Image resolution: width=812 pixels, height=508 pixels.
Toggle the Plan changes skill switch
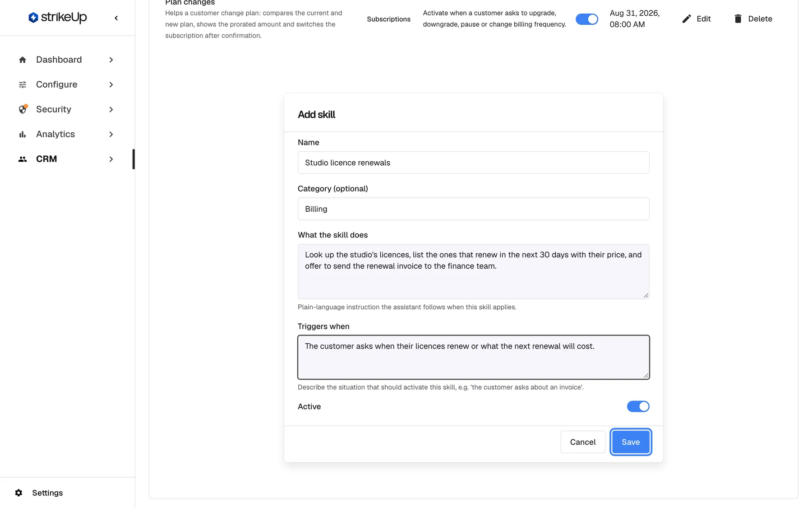pos(587,19)
